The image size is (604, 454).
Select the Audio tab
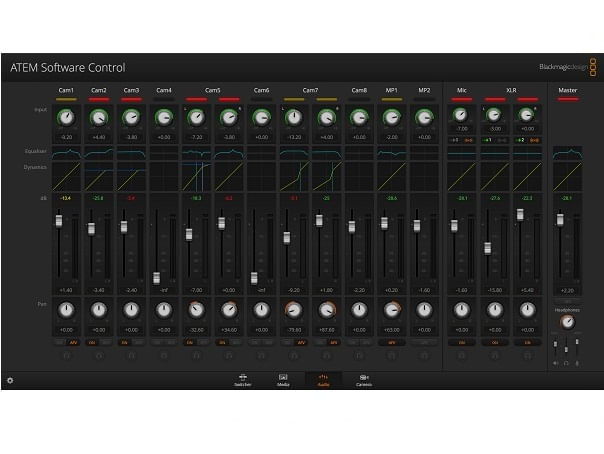(323, 380)
